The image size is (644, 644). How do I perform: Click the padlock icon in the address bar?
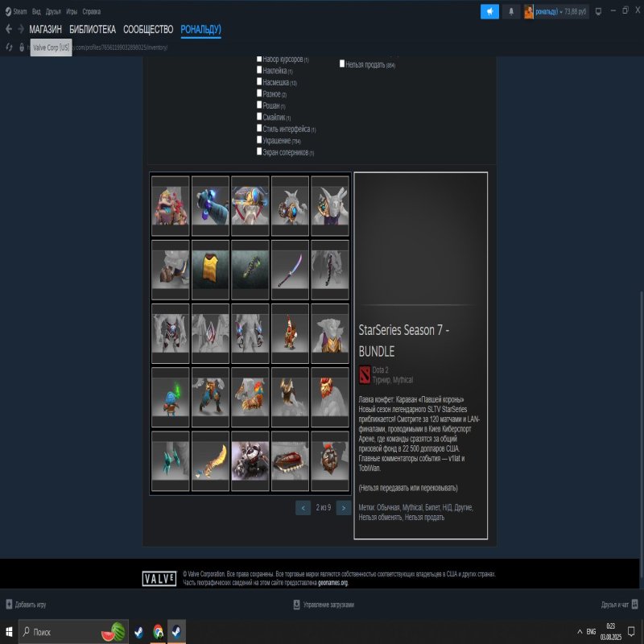pyautogui.click(x=20, y=47)
